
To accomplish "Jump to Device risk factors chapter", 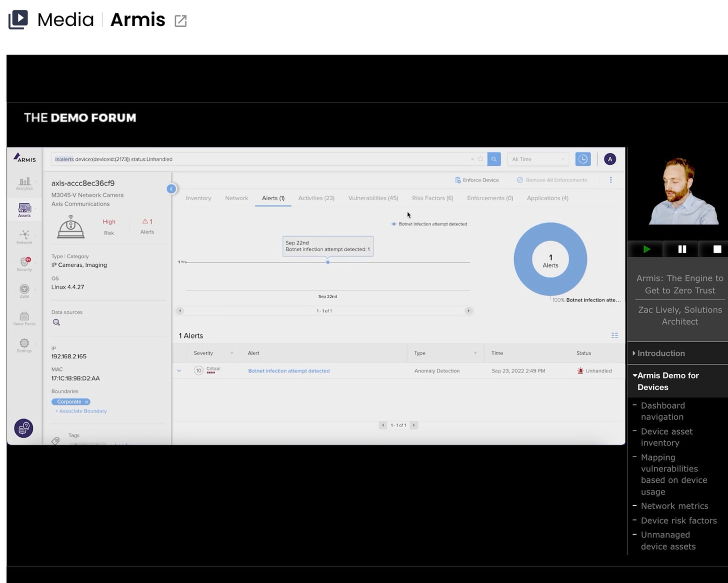I will tap(678, 520).
